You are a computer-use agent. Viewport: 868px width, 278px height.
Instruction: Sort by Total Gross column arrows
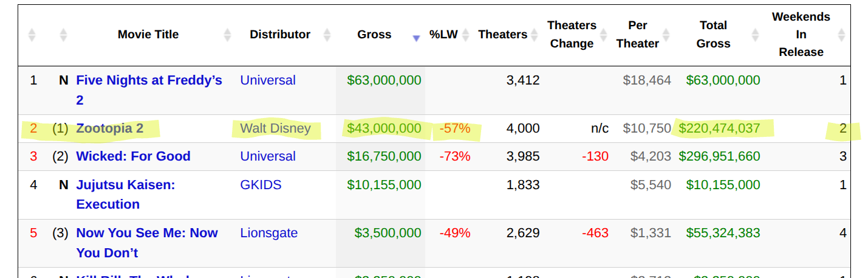pyautogui.click(x=755, y=35)
